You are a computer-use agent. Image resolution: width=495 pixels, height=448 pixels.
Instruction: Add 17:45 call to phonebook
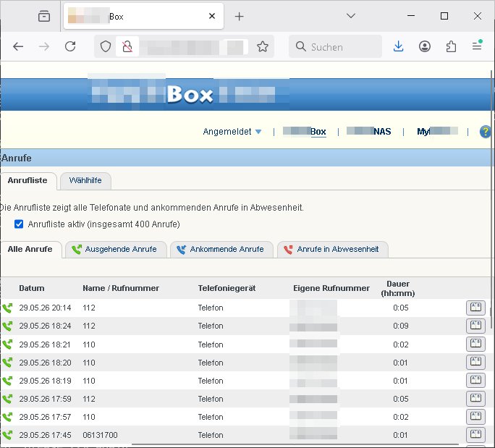coord(475,435)
